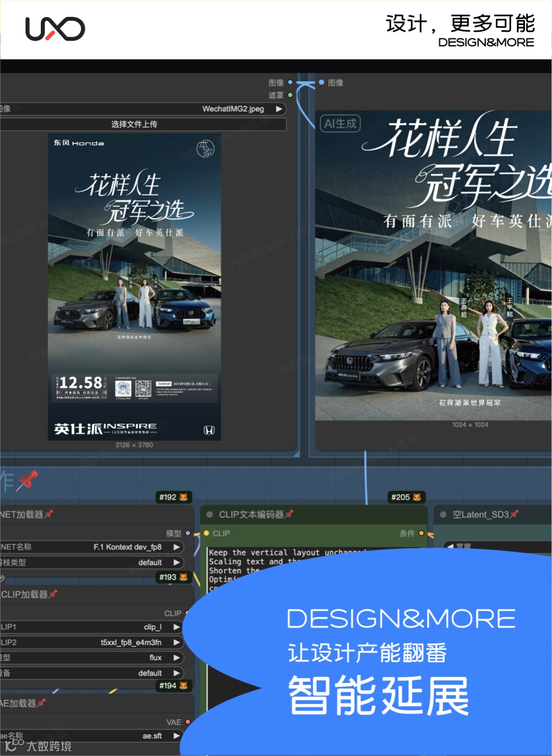Click the yellow CLIP input port on the text encoder

(206, 533)
